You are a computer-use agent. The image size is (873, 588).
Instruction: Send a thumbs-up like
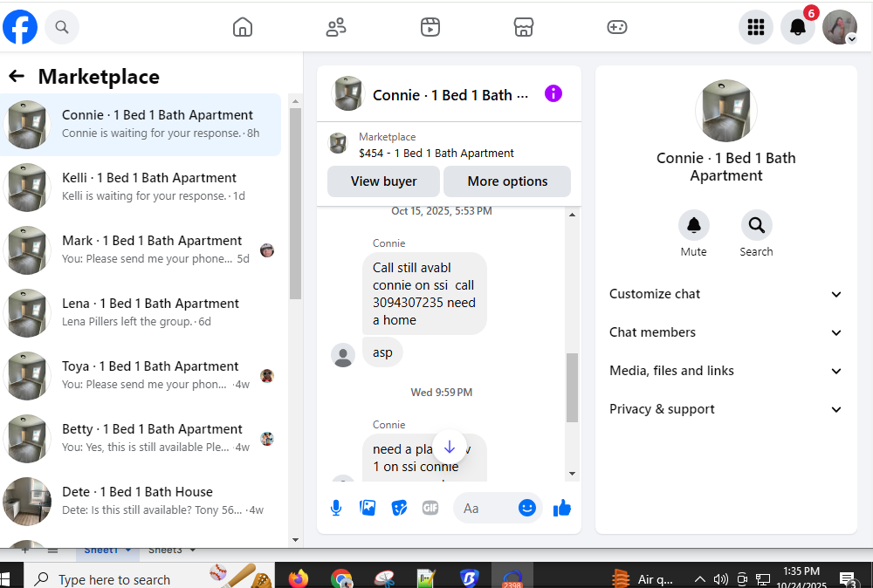point(562,508)
